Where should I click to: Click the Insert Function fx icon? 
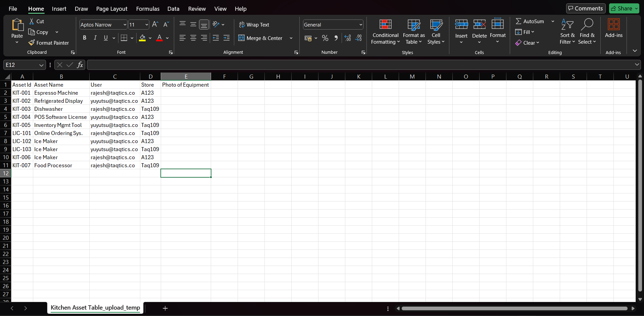point(80,65)
